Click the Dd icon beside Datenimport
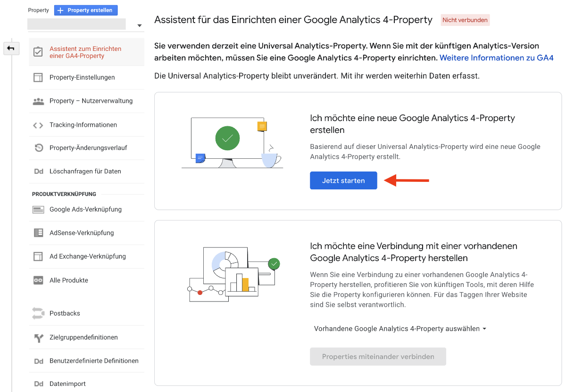566x392 pixels. pyautogui.click(x=39, y=384)
